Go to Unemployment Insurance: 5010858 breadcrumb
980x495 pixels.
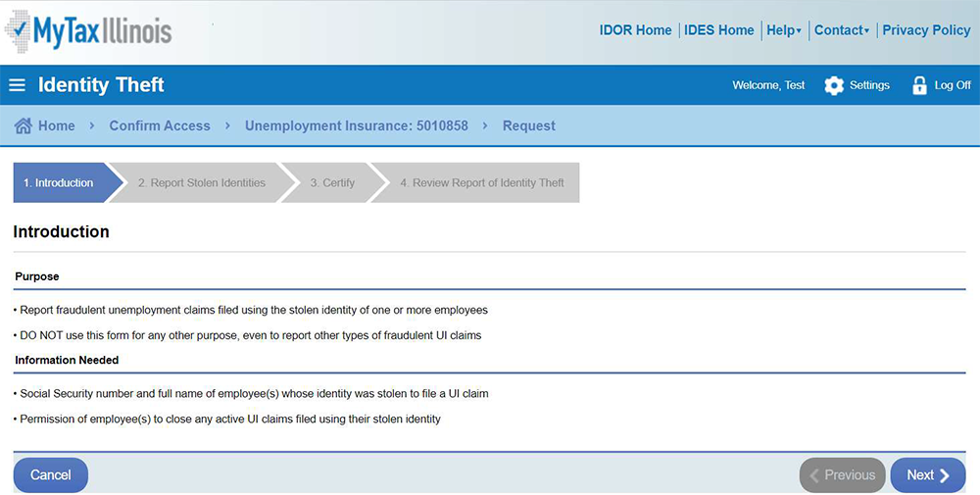coord(356,125)
